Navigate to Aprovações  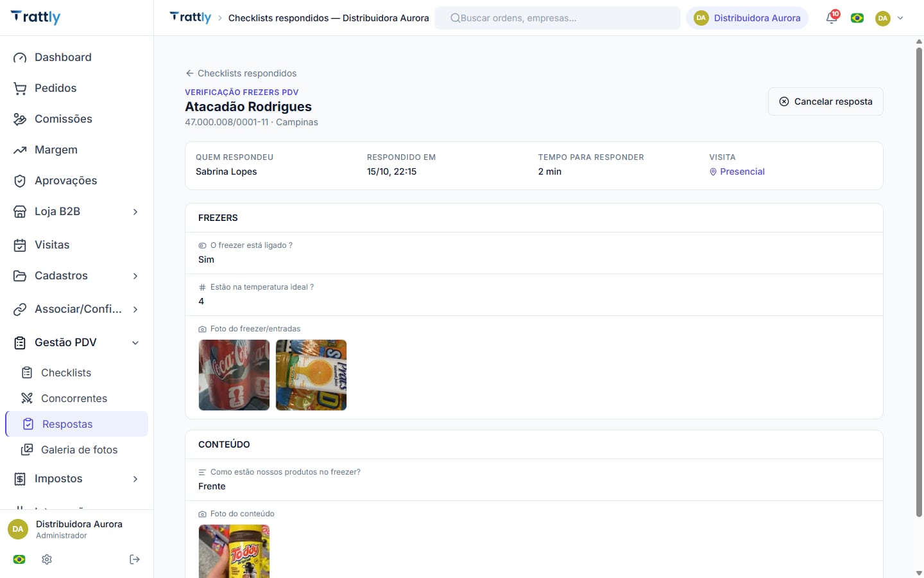[x=77, y=181]
